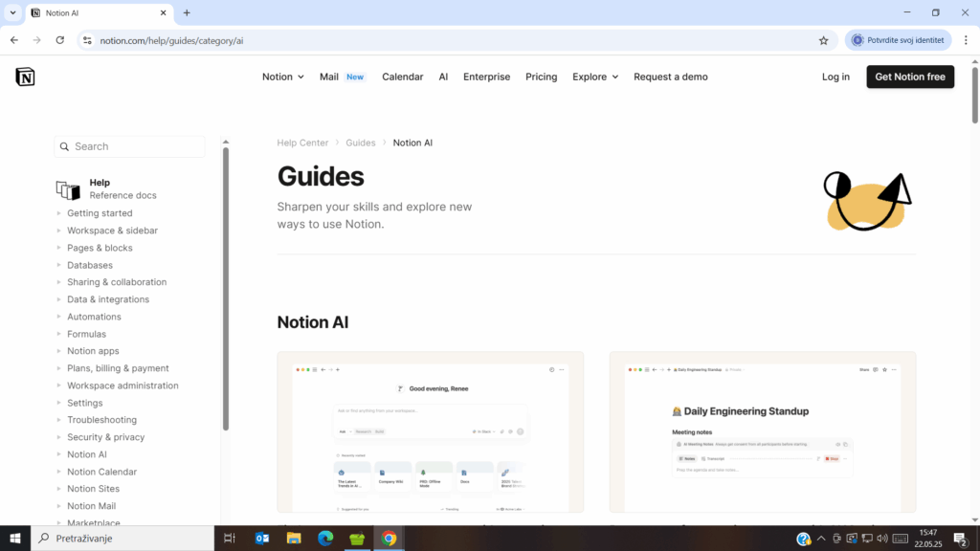Click Potvrdite svoj identitet profile button
The image size is (980, 551).
tap(898, 40)
